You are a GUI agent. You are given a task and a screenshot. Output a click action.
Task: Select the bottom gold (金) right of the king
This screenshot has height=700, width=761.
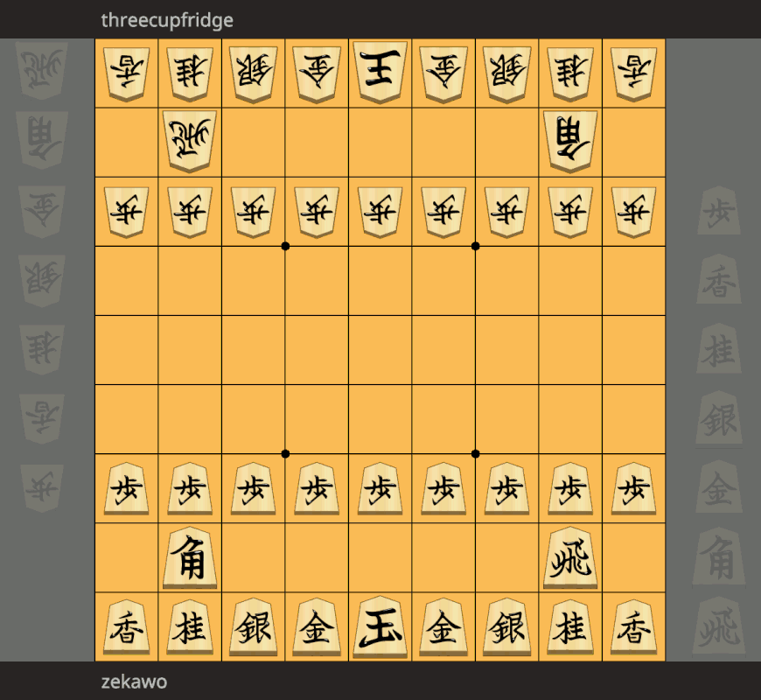(x=443, y=627)
